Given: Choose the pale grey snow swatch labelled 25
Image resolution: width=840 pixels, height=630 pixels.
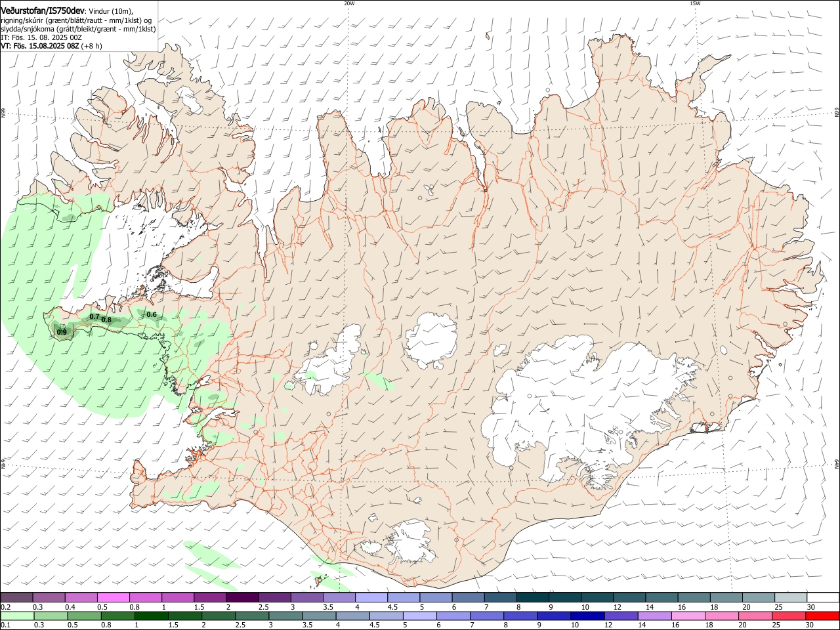Looking at the screenshot, I should pos(791,597).
